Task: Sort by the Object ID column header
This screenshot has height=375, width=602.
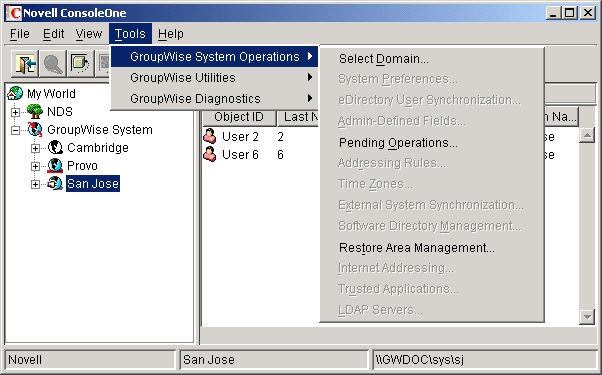Action: click(x=239, y=117)
